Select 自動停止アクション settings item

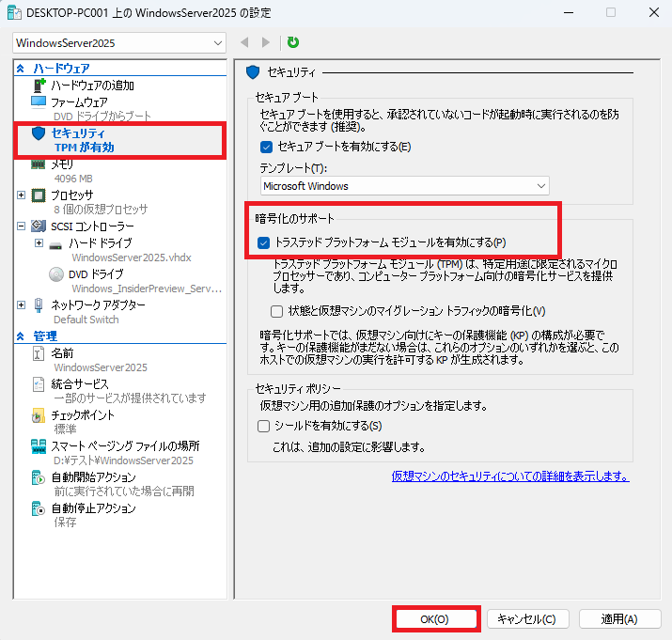(93, 508)
